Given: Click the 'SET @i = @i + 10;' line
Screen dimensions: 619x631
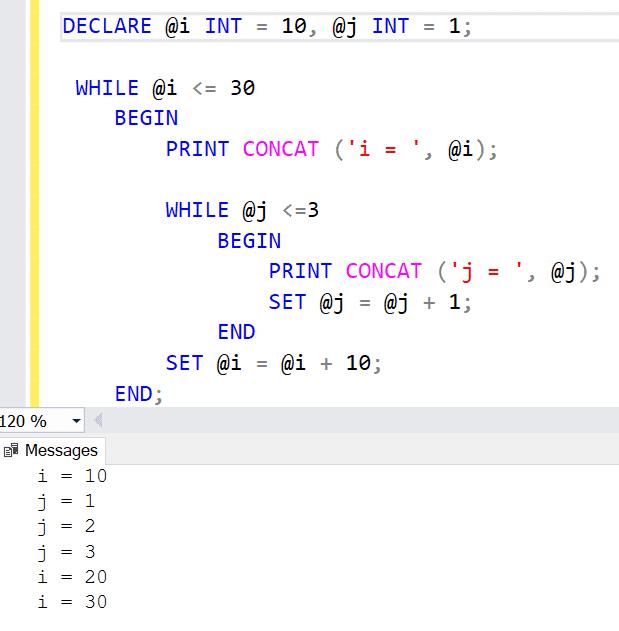Looking at the screenshot, I should click(x=273, y=363).
